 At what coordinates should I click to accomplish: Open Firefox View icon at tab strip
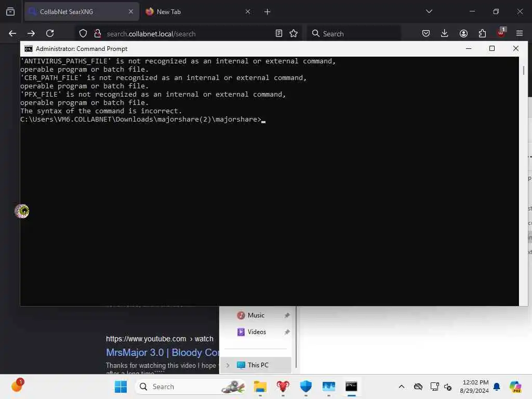(10, 11)
